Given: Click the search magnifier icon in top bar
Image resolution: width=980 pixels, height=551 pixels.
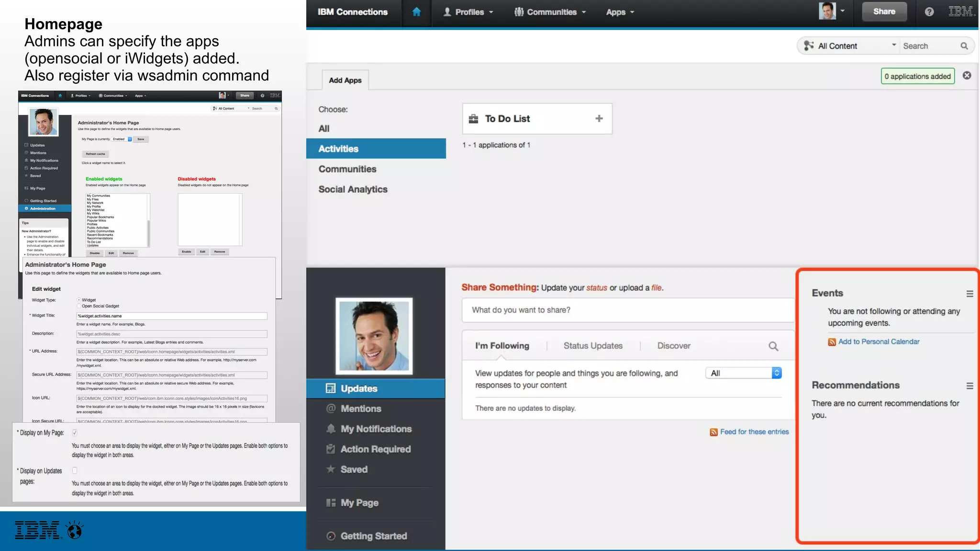Looking at the screenshot, I should point(964,46).
